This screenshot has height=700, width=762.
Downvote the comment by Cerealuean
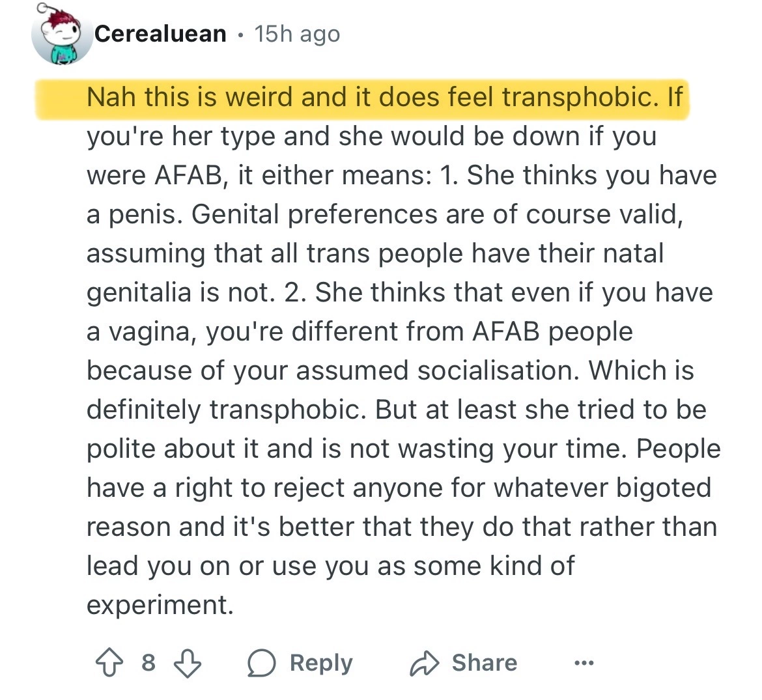coord(188,663)
